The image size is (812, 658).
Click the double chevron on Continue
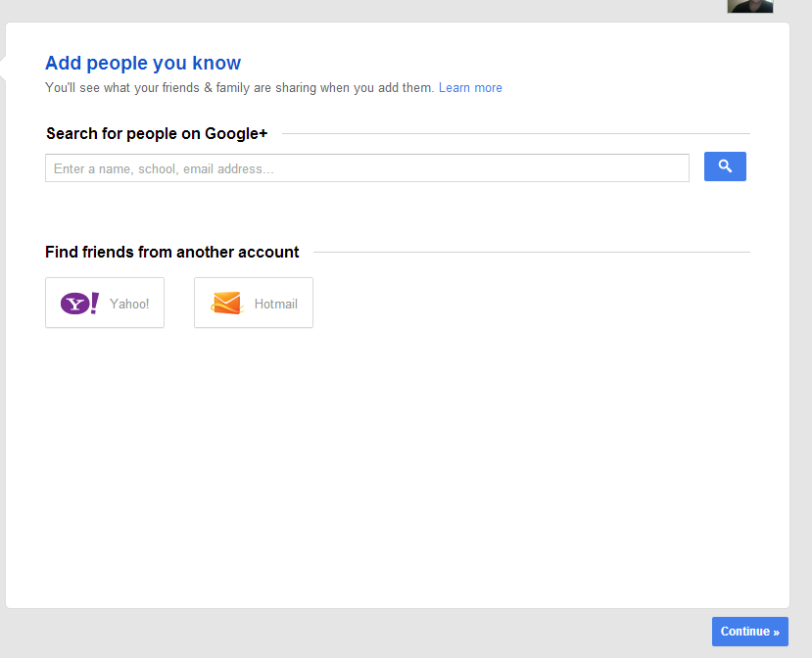tap(776, 633)
